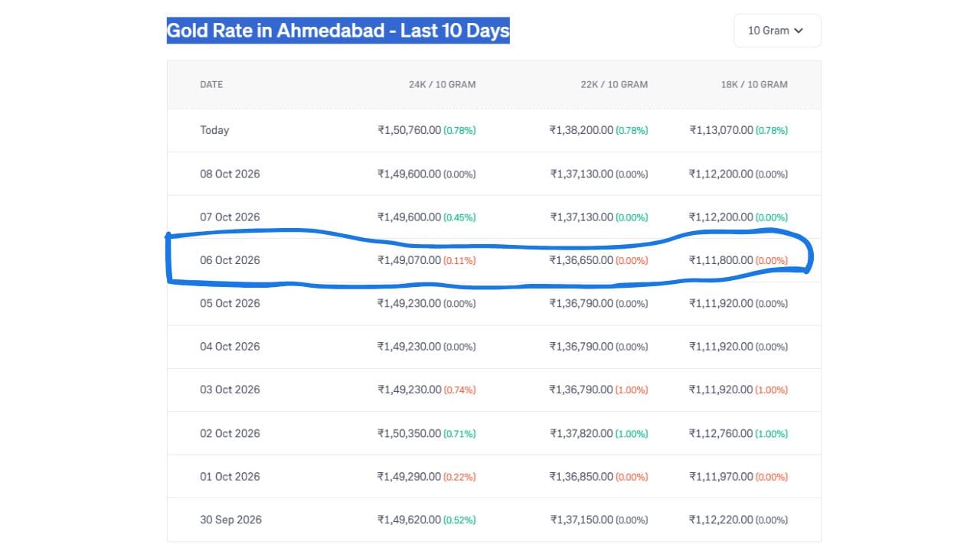This screenshot has height=551, width=980.
Task: Click the 05 Oct 2026 date cell
Action: pos(230,303)
